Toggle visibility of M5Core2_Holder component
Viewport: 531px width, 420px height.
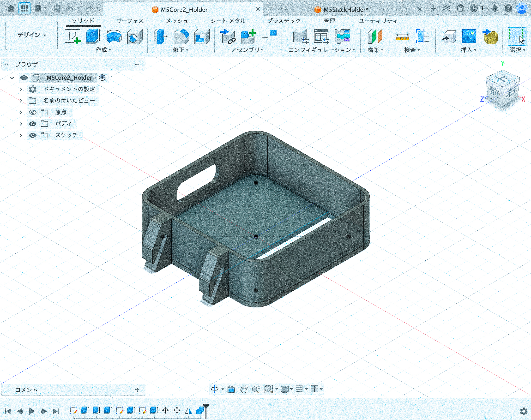(24, 78)
